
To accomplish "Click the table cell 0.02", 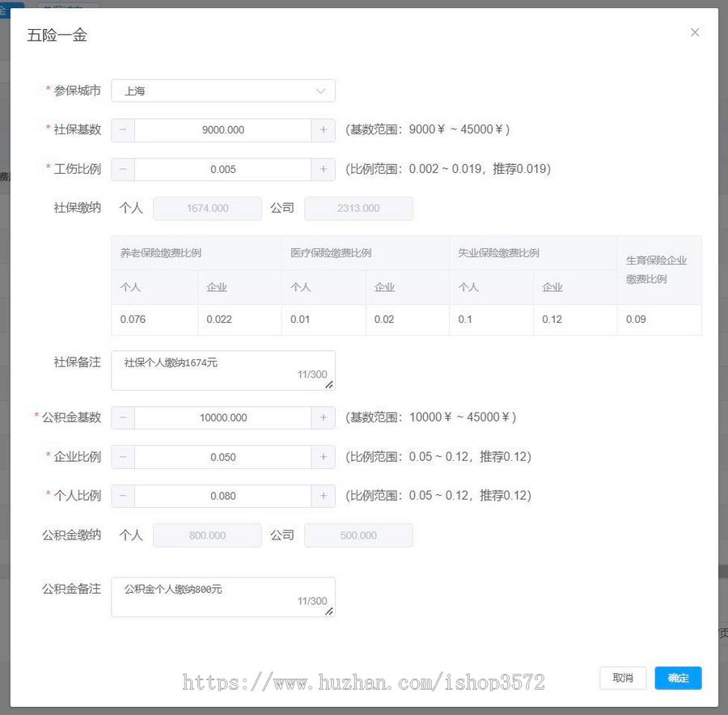I will tap(408, 319).
